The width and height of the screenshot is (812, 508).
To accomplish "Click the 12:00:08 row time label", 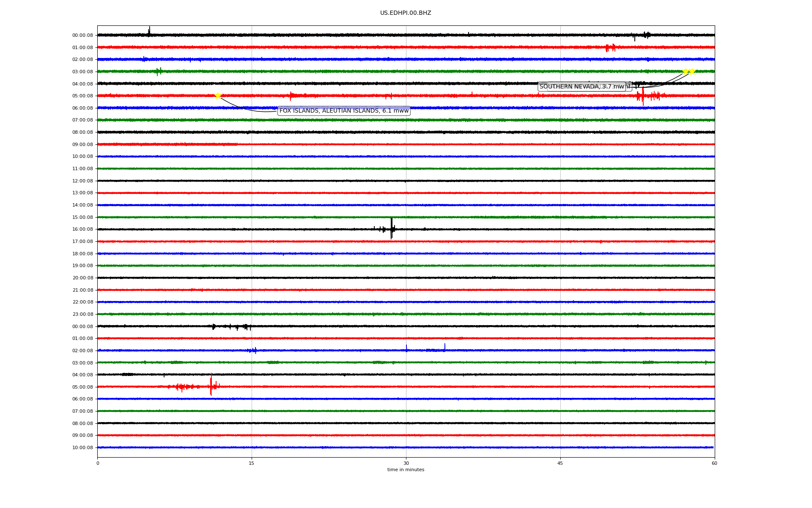I will pyautogui.click(x=82, y=181).
